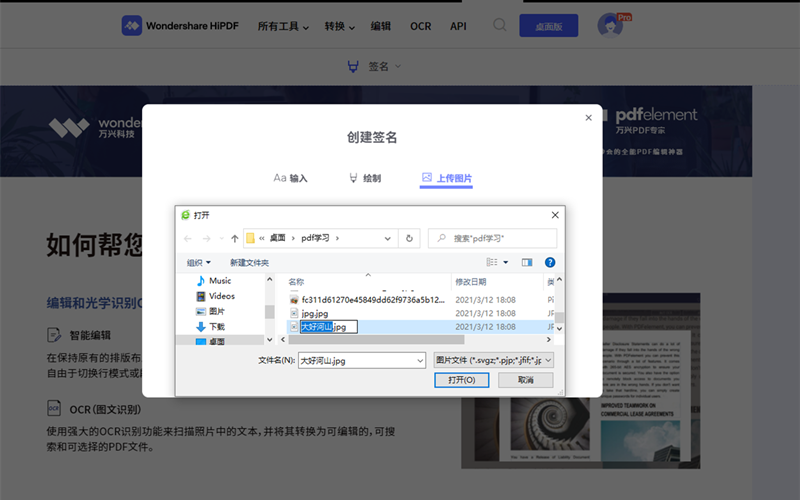This screenshot has height=500, width=800.
Task: Select the Videos folder in sidebar
Action: pos(221,296)
